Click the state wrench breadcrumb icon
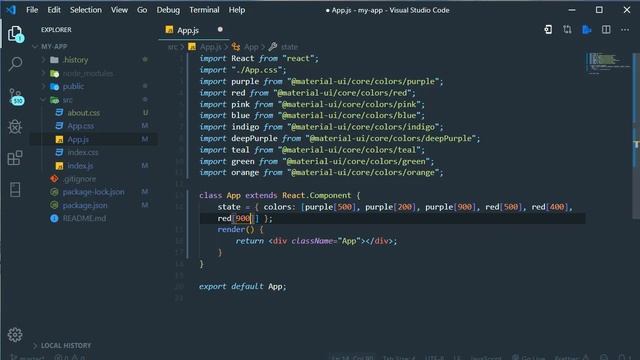 [273, 47]
